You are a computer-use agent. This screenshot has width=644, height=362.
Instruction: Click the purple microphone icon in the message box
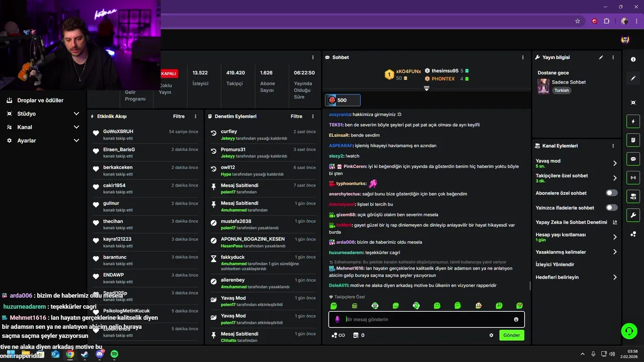tap(337, 319)
